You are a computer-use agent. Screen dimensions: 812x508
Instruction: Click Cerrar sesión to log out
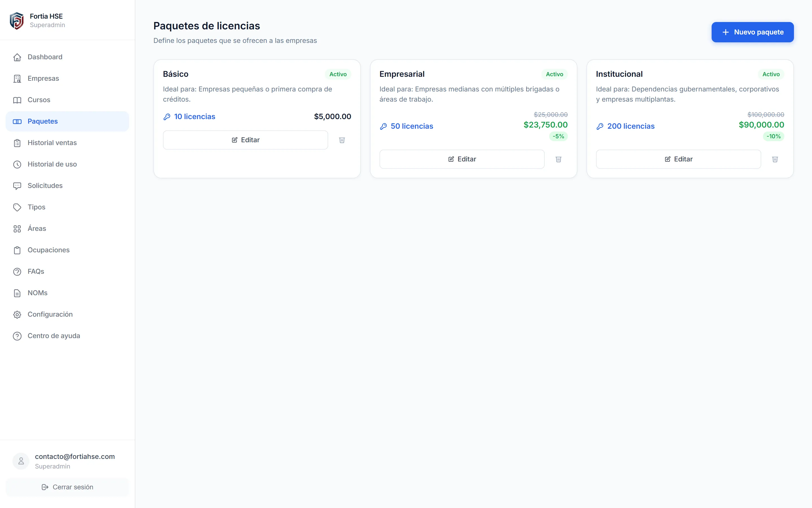67,487
